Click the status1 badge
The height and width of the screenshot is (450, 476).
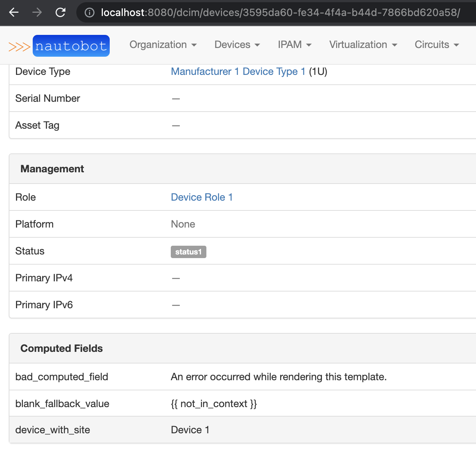[188, 252]
